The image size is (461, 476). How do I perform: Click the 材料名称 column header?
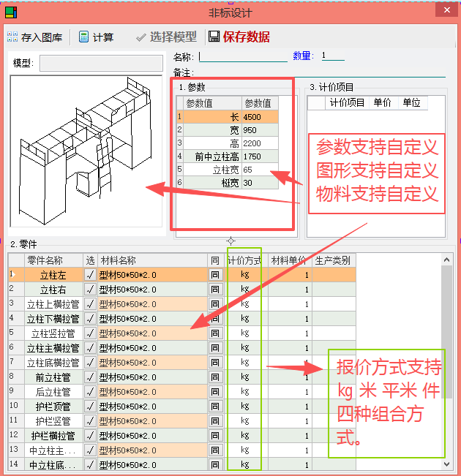[152, 260]
